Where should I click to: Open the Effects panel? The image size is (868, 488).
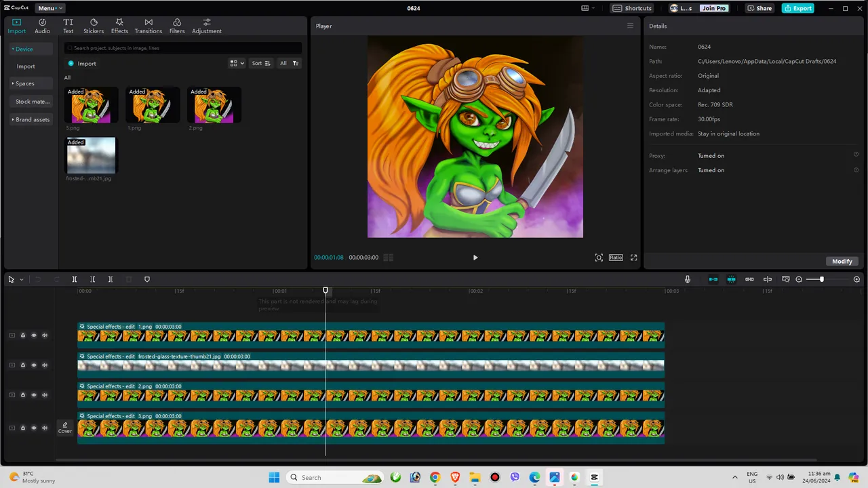(x=119, y=26)
